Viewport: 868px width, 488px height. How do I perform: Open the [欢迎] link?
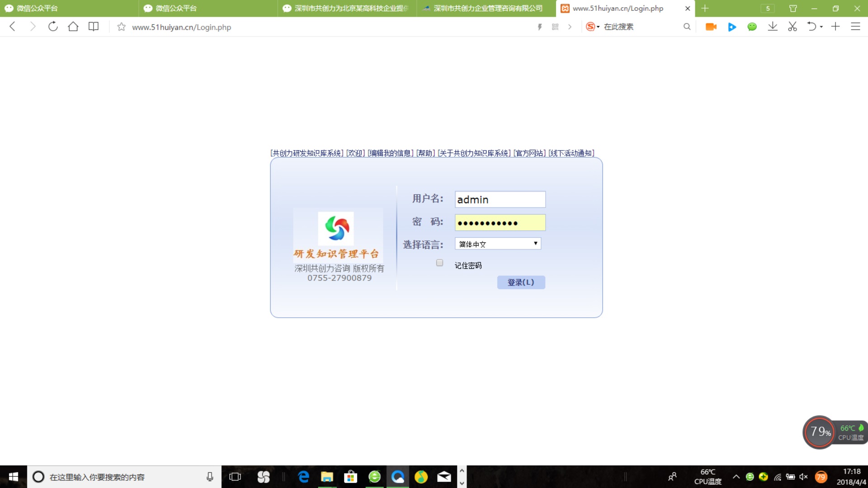(356, 153)
